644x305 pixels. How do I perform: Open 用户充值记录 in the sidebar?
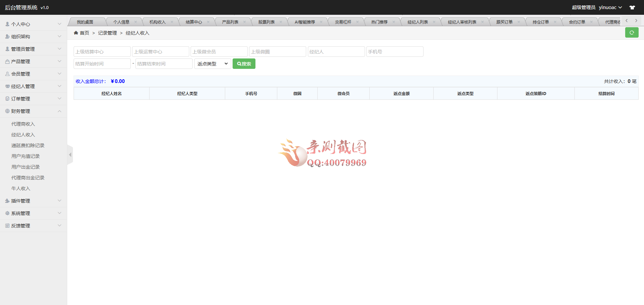[26, 156]
